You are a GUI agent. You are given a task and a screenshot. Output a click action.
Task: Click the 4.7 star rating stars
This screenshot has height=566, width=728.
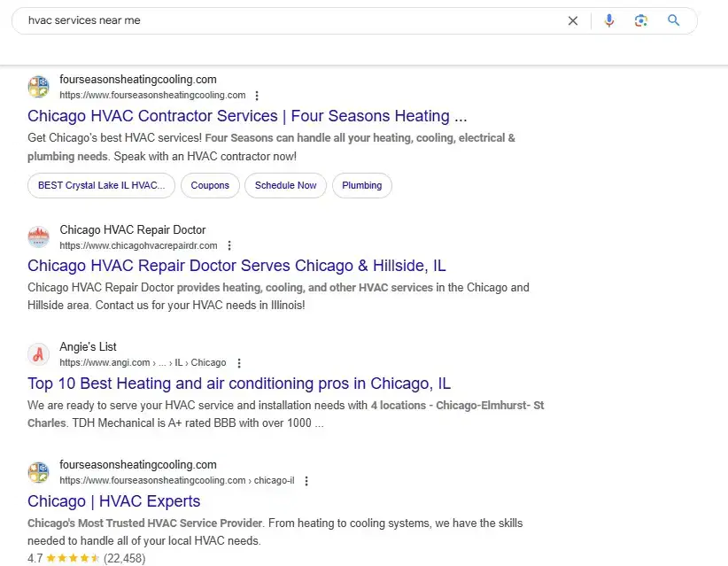point(73,558)
